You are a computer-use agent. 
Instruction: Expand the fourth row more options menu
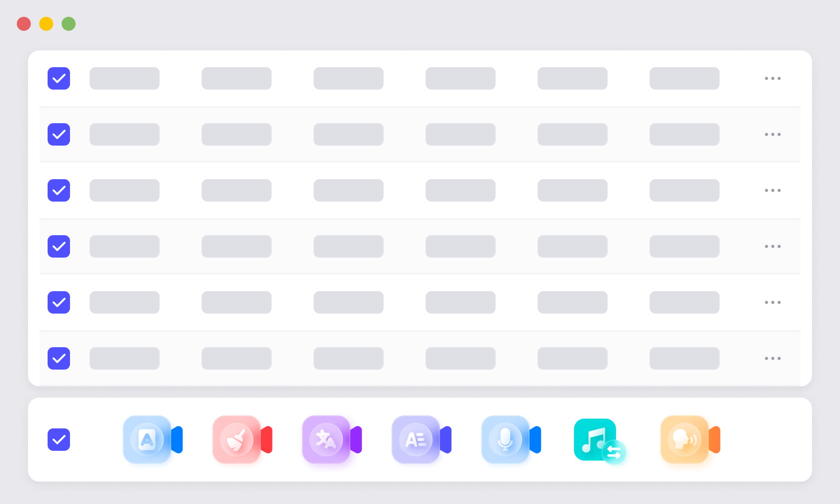click(773, 246)
